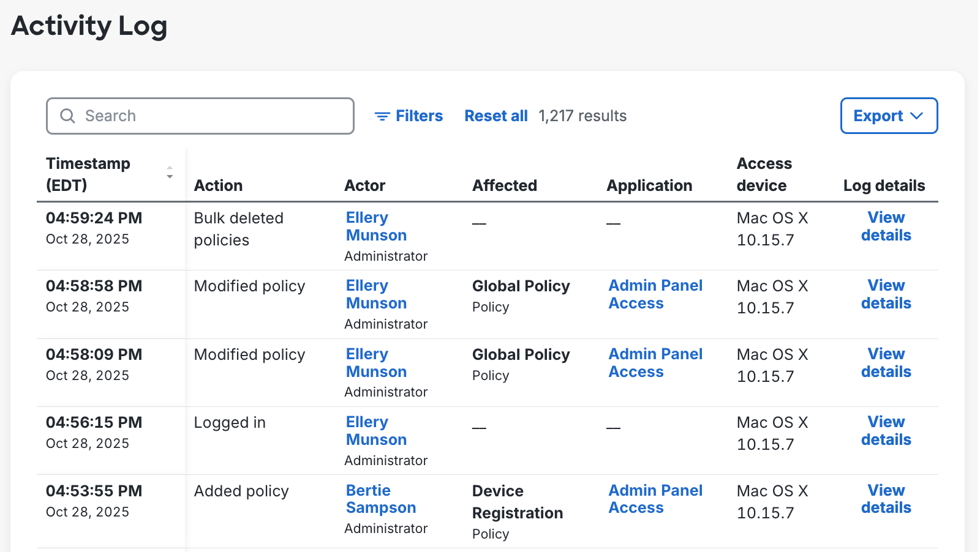The image size is (980, 552).
Task: Open Bertie Sampson's profile link
Action: (381, 499)
